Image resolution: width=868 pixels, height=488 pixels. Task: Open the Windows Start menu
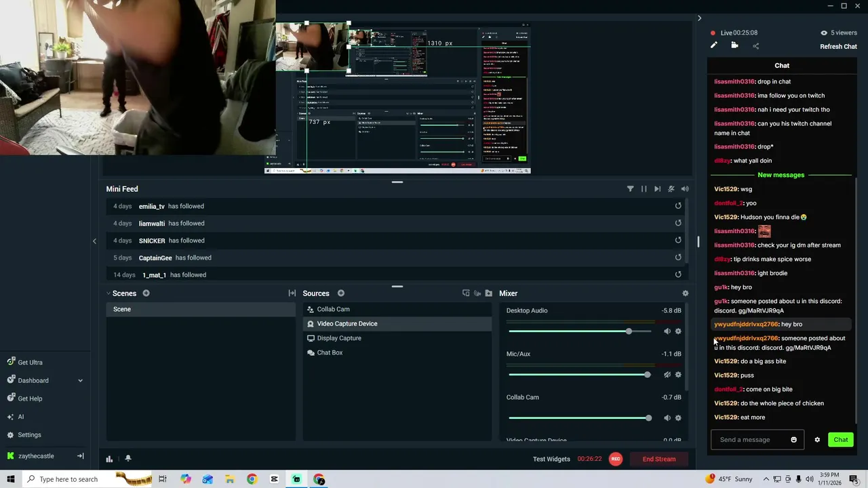tap(10, 479)
